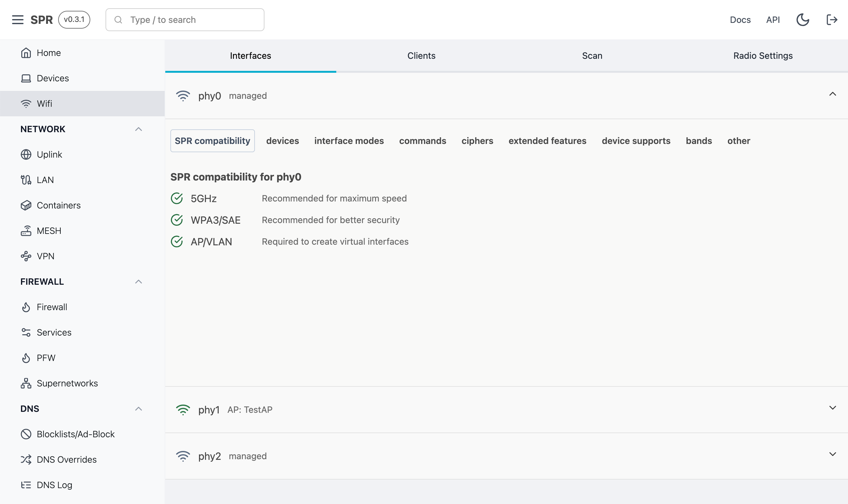Collapse the DNS section
Viewport: 848px width, 504px height.
tap(139, 409)
